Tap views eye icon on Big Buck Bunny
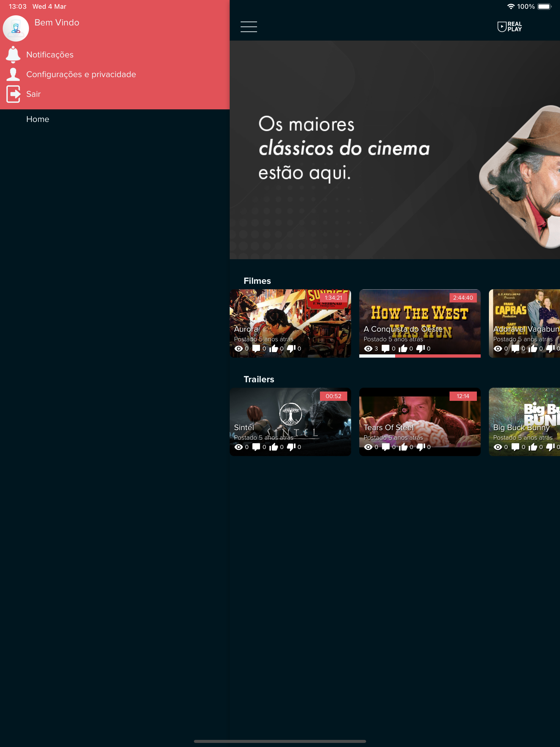Image resolution: width=560 pixels, height=747 pixels. [498, 447]
